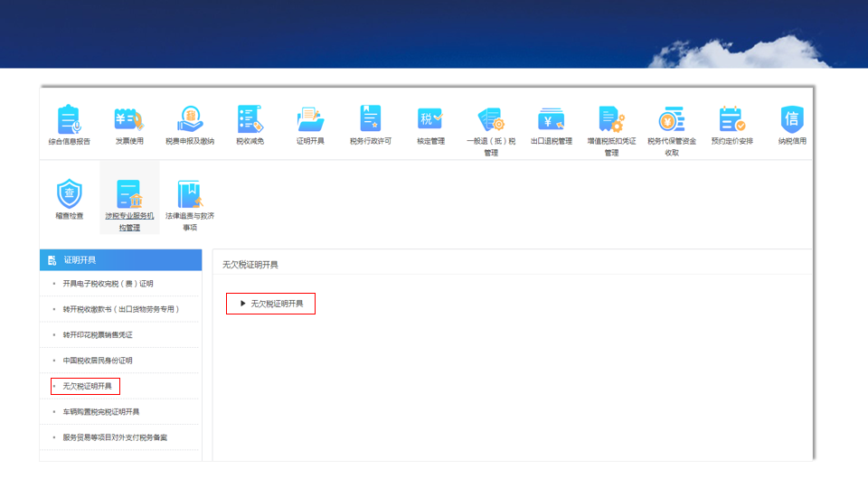Open the 纳税信用 shield icon
Viewport: 868px width, 488px height.
[x=792, y=119]
